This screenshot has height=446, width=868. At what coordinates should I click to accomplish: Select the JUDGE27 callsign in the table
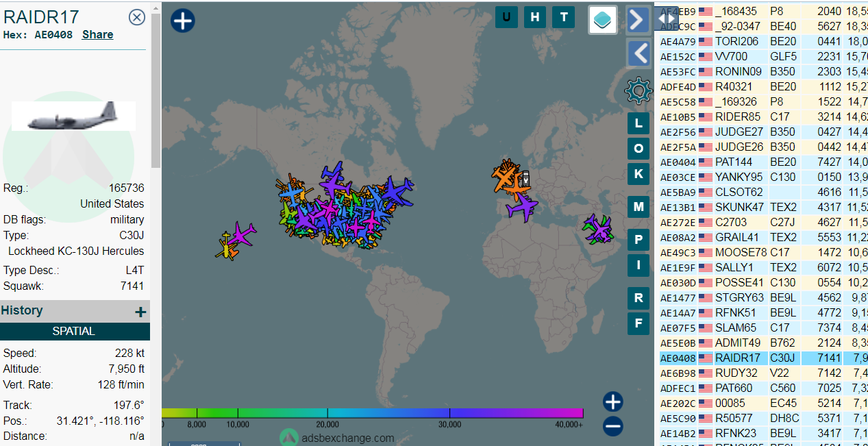739,132
